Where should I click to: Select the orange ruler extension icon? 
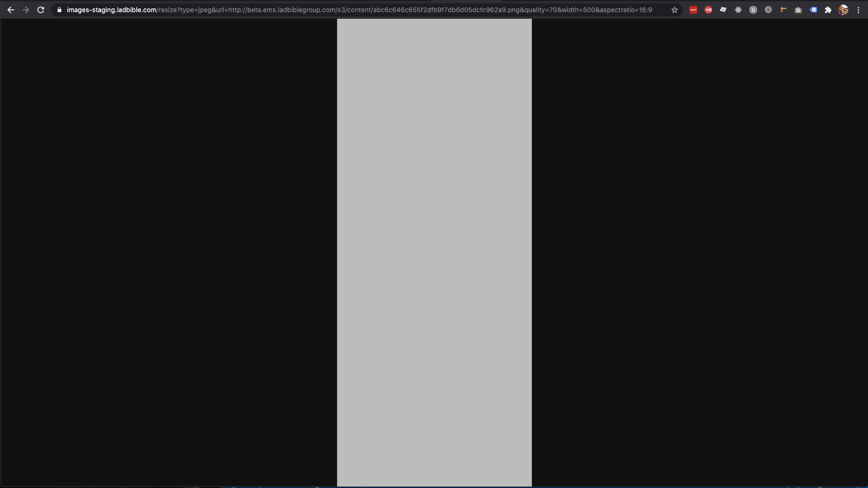tap(783, 9)
